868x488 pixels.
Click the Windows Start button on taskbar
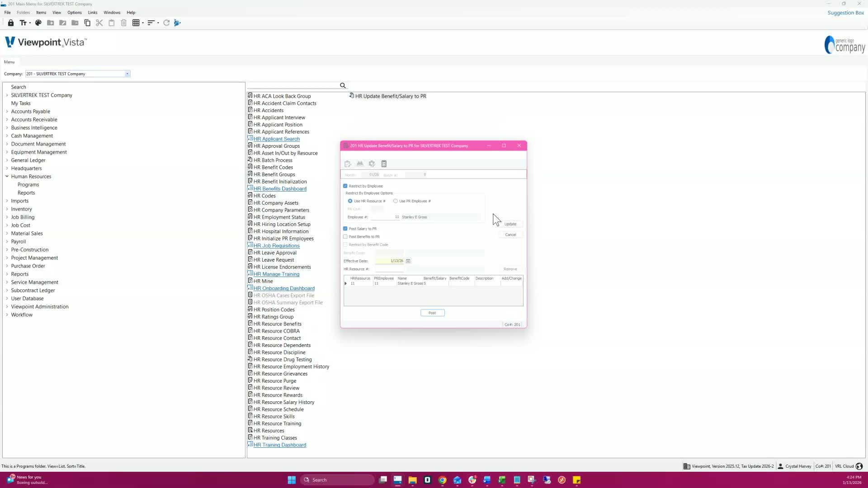point(292,480)
